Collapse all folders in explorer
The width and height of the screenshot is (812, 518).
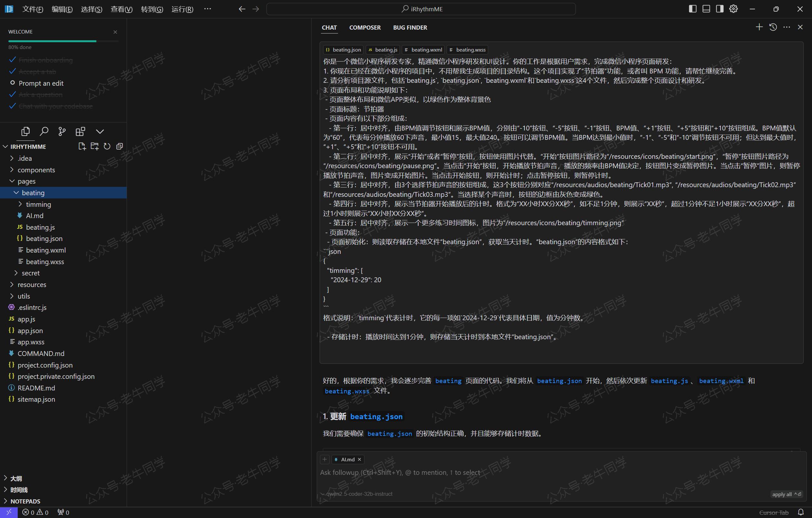pyautogui.click(x=119, y=146)
